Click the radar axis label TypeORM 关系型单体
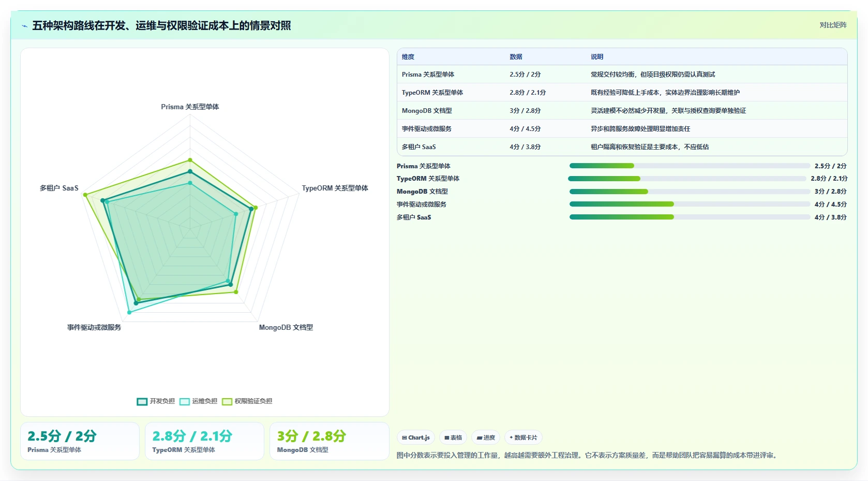This screenshot has width=868, height=481. [335, 188]
